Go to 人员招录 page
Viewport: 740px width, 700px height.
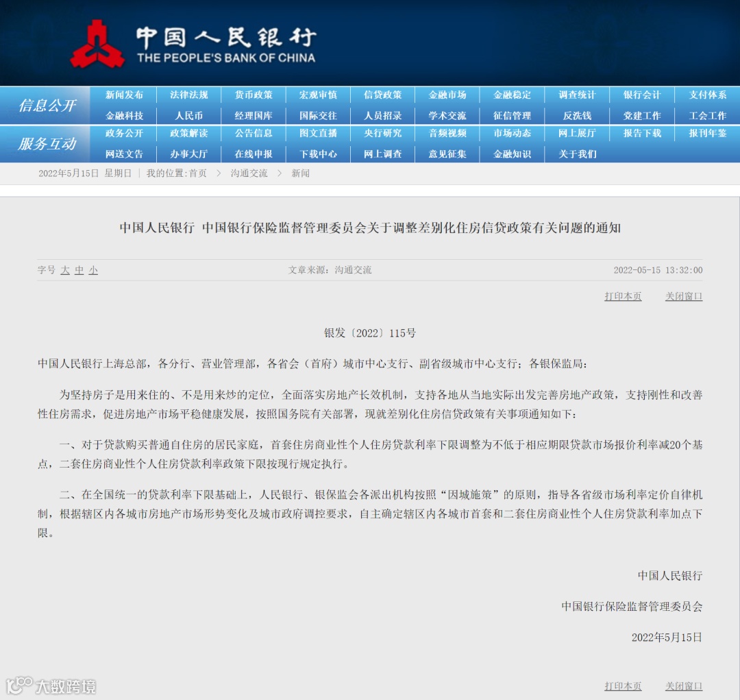383,116
